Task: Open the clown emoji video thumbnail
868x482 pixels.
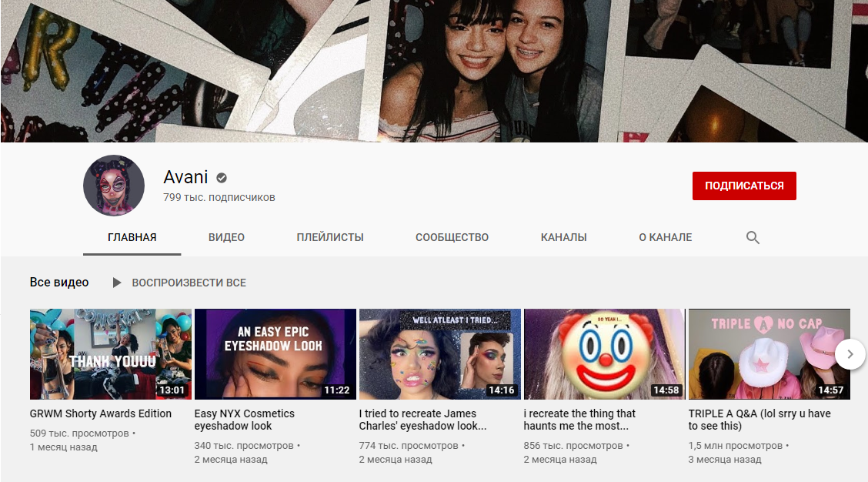Action: (605, 354)
